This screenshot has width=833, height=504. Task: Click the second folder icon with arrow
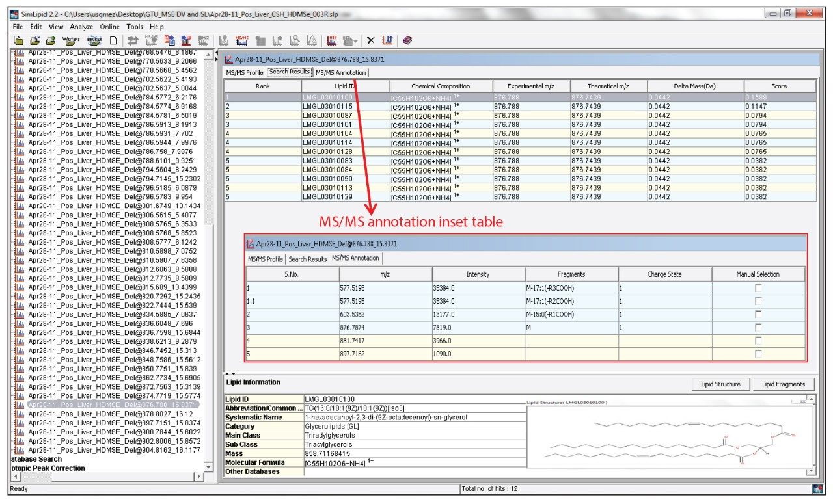pyautogui.click(x=34, y=40)
